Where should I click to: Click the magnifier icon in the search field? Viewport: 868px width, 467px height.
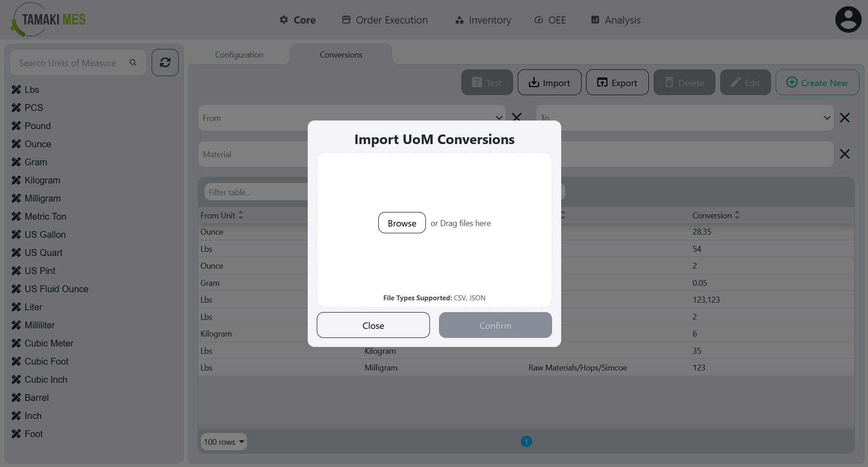pyautogui.click(x=133, y=63)
